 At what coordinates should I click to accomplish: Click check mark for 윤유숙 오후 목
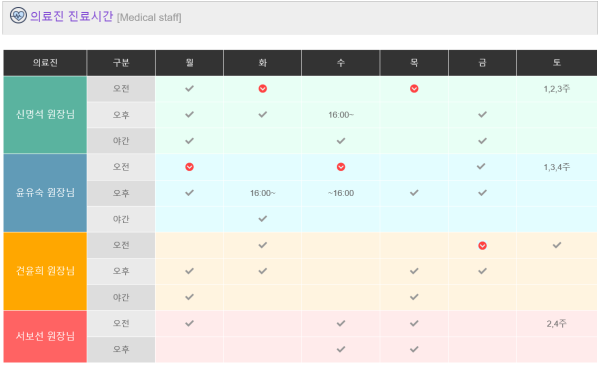[x=414, y=193]
